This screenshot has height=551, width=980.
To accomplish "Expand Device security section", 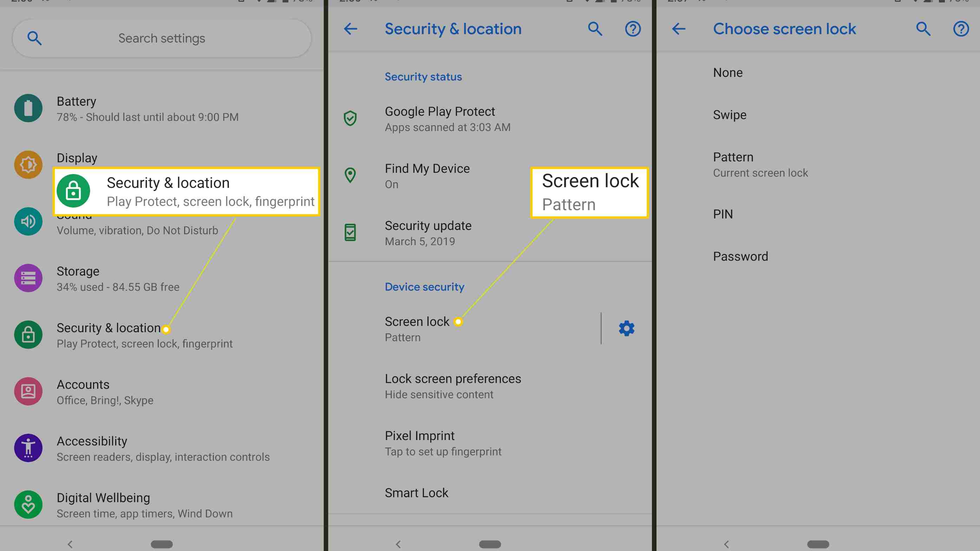I will click(x=425, y=286).
